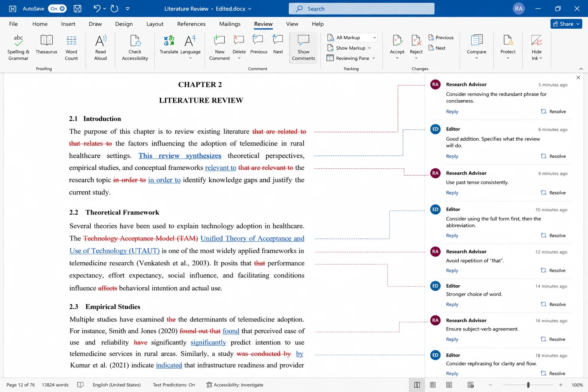This screenshot has width=588, height=392.
Task: Toggle the Show Comments button
Action: 304,47
